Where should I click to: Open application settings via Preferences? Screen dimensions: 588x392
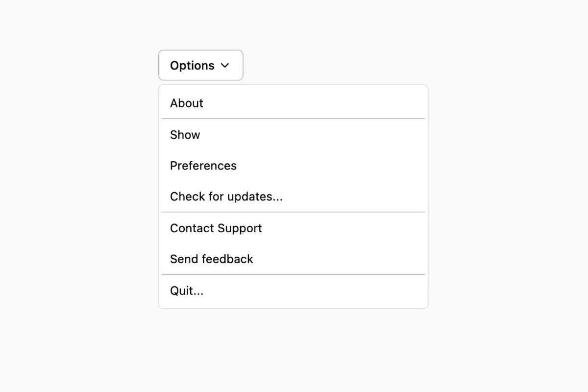pyautogui.click(x=203, y=166)
